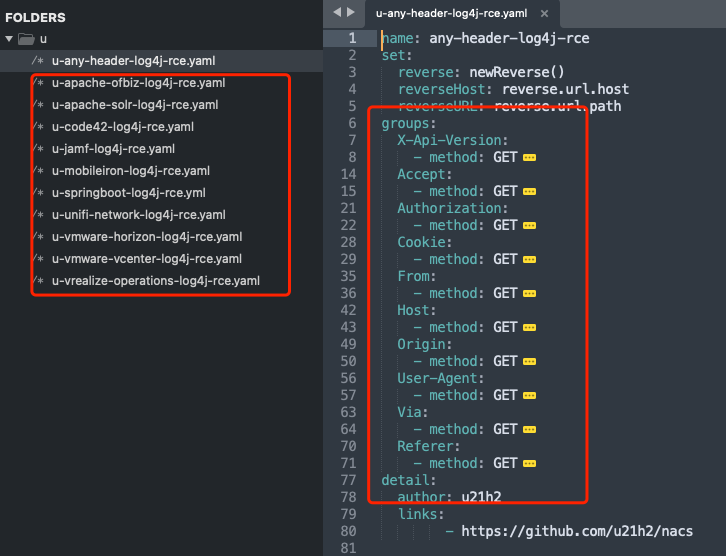Click the 'From:' key on line 35
Viewport: 726px width, 556px height.
417,276
